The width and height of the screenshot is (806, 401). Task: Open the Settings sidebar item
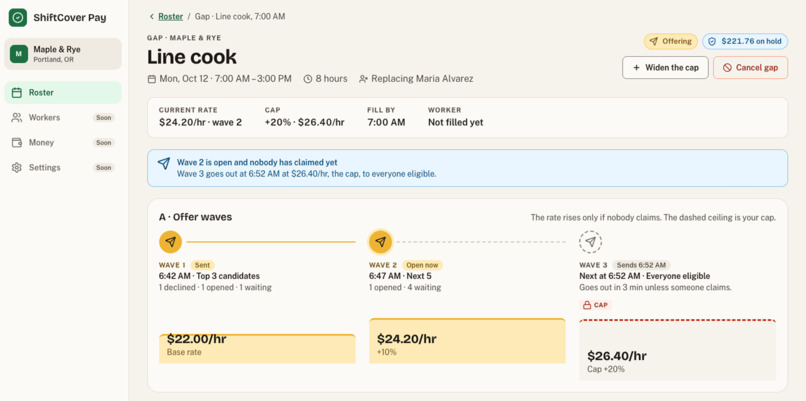point(63,168)
